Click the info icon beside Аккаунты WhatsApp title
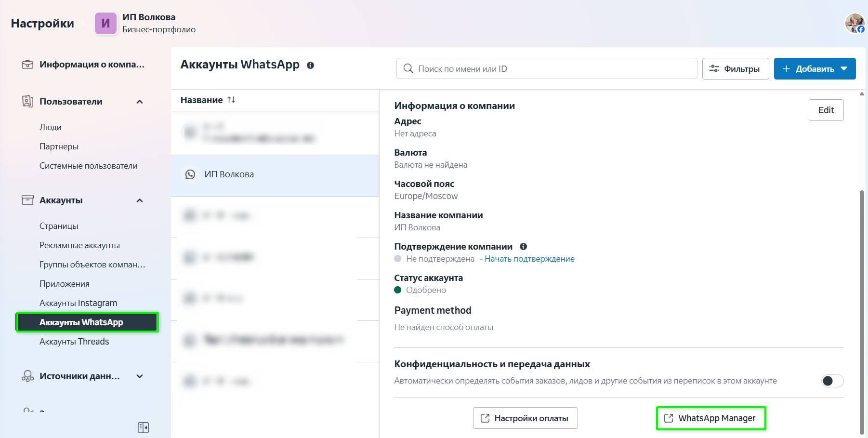The width and height of the screenshot is (868, 438). [311, 66]
